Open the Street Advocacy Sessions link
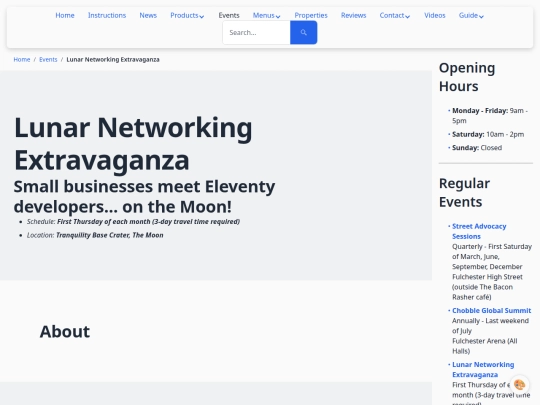This screenshot has height=405, width=540. pos(479,231)
